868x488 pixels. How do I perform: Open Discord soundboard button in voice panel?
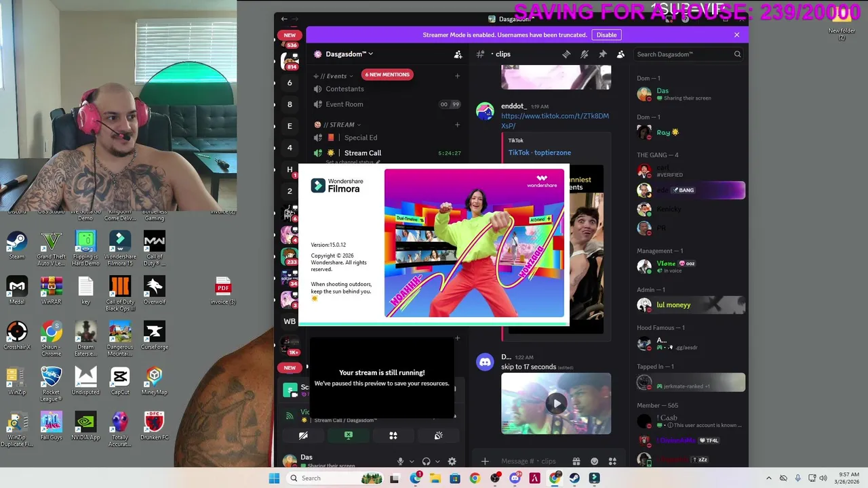tap(438, 436)
